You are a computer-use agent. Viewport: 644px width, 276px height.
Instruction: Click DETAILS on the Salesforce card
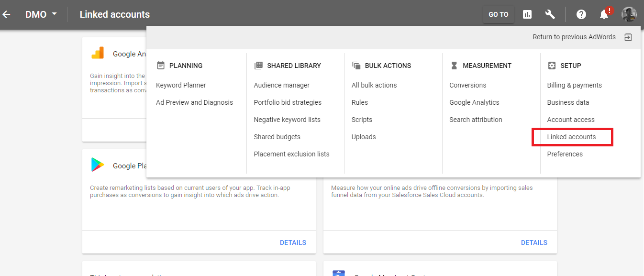click(x=534, y=243)
